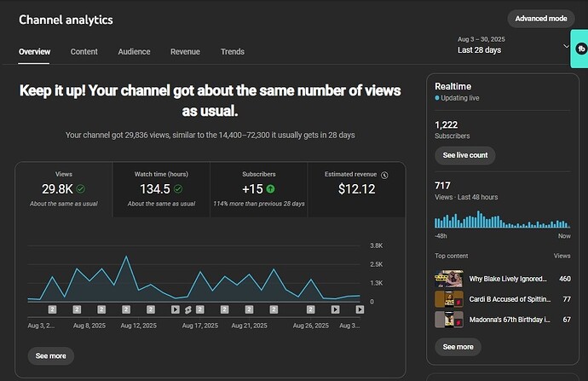
Task: Select the Watch time (hours) metric card
Action: [x=160, y=188]
